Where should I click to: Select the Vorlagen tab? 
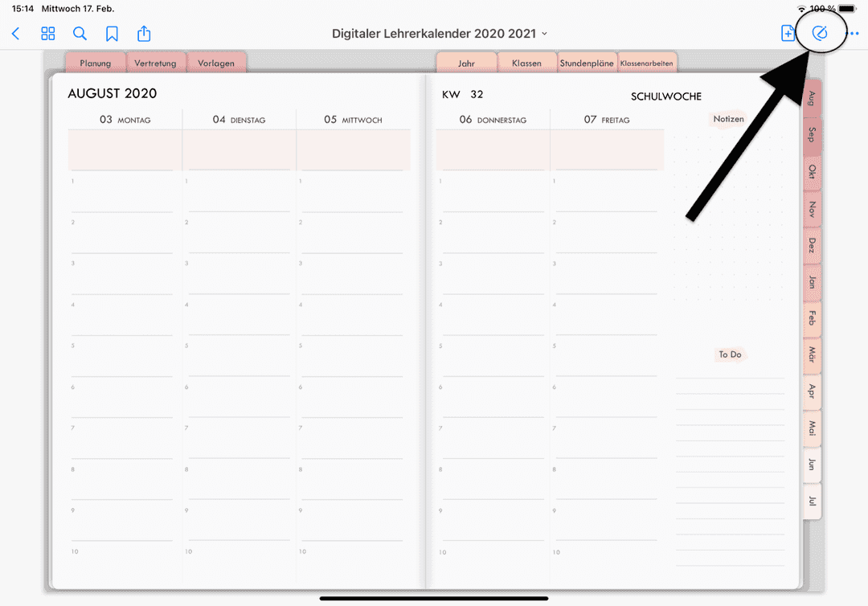click(216, 62)
